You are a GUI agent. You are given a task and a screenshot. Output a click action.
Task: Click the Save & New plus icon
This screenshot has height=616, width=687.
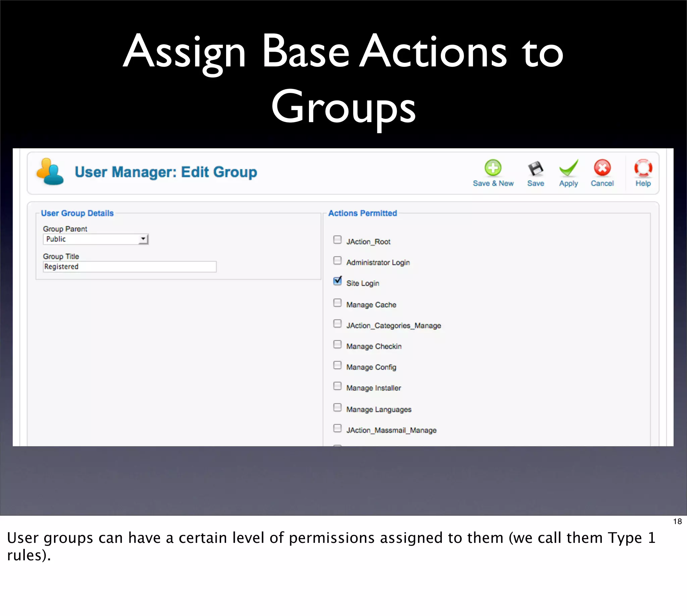point(493,168)
